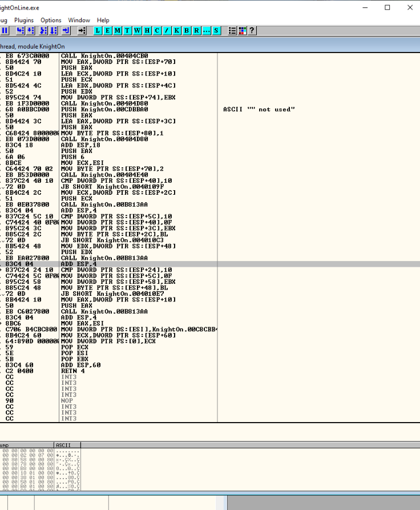Open Breakpoints window (B button)
The height and width of the screenshot is (510, 420).
coord(186,30)
